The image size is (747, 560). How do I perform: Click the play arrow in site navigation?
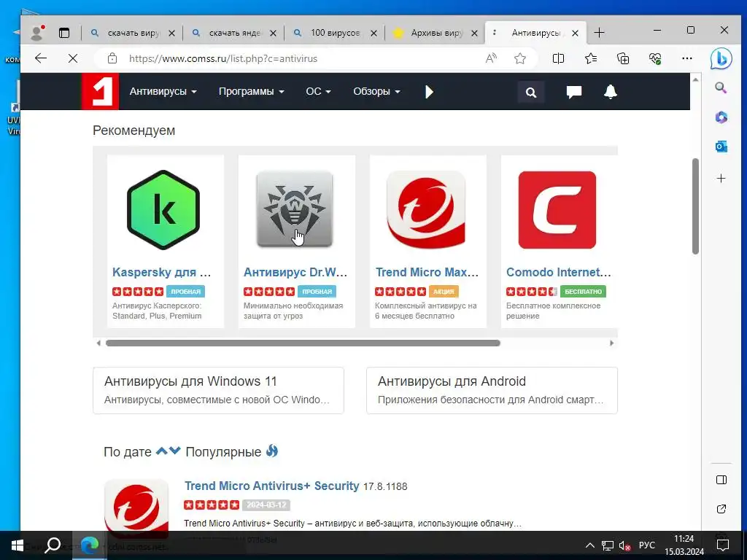point(429,92)
